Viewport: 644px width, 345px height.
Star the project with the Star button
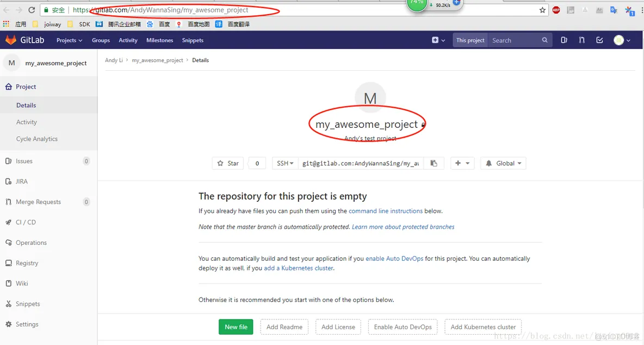click(x=227, y=163)
